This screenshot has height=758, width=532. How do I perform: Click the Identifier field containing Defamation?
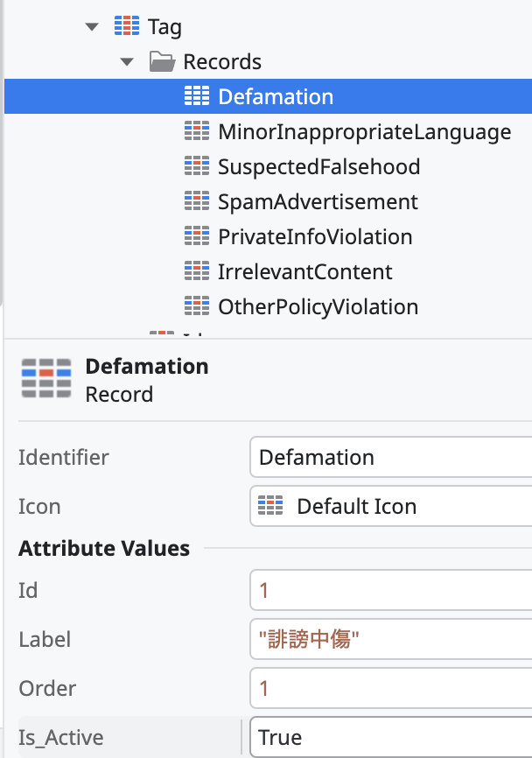391,457
